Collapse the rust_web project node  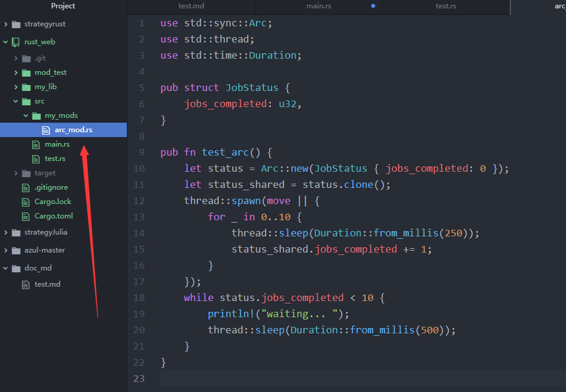(x=5, y=41)
